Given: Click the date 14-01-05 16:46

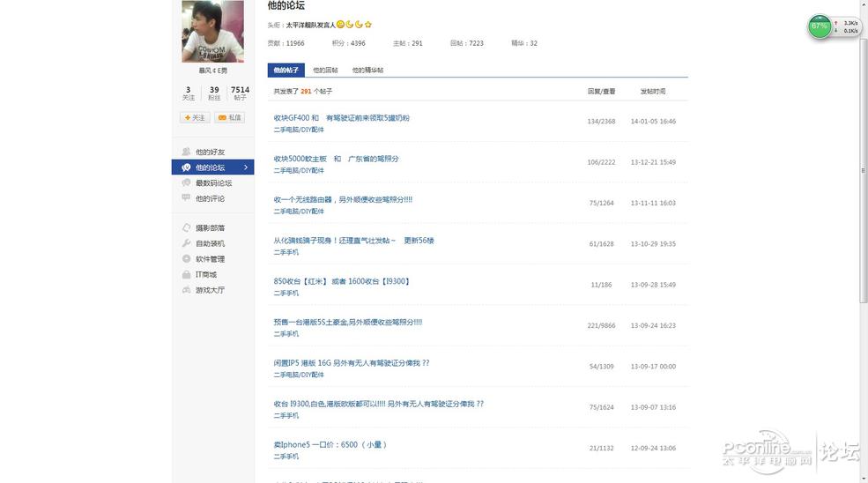Looking at the screenshot, I should point(653,122).
